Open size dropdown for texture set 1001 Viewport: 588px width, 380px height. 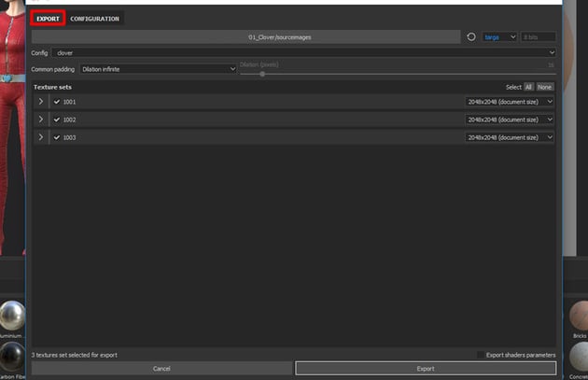[x=510, y=102]
